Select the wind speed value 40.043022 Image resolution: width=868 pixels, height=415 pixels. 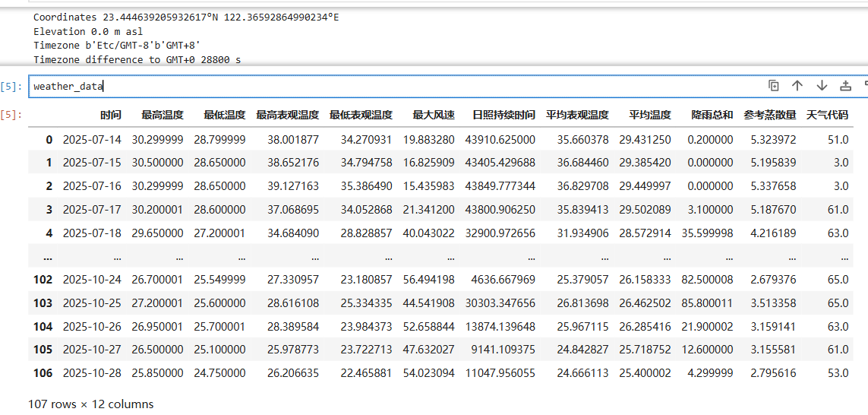[x=428, y=233]
